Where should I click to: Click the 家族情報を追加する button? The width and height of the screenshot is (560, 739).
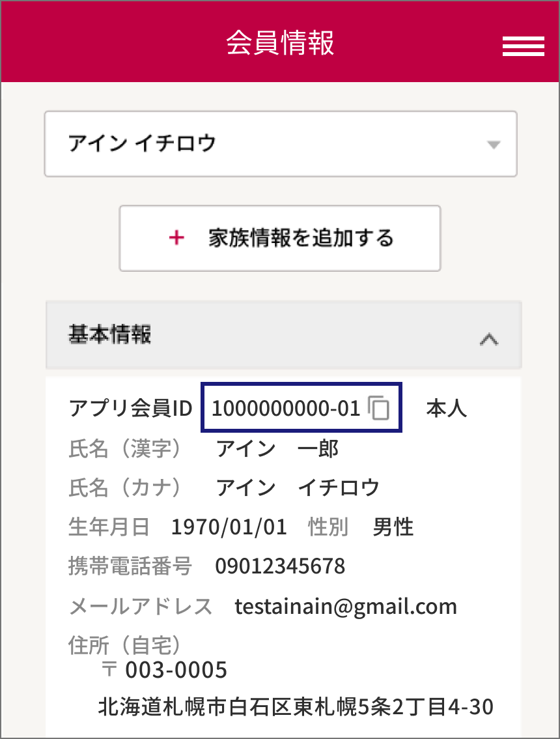280,238
